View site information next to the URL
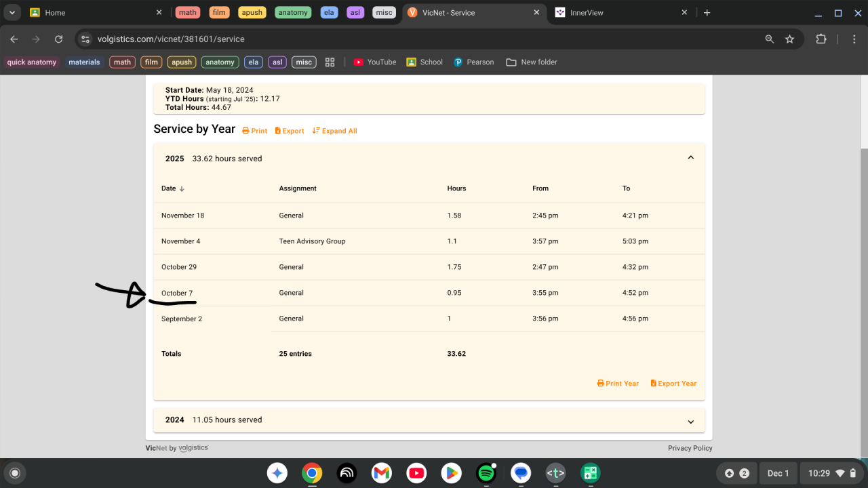 [85, 39]
